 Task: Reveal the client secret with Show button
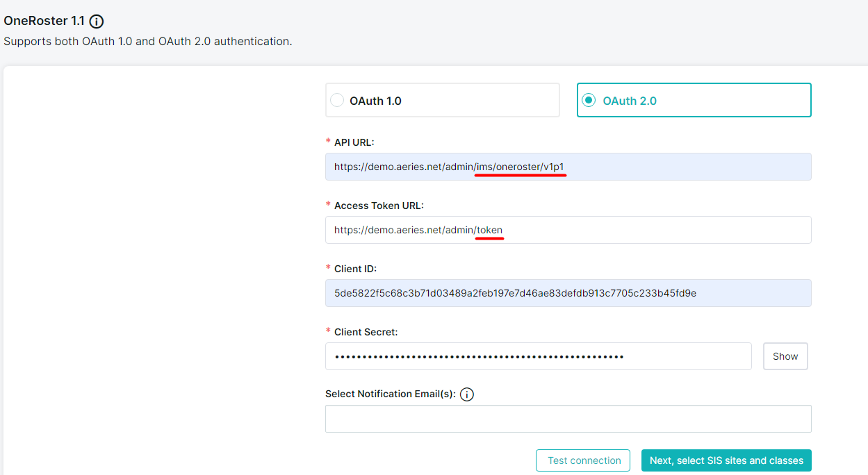pos(785,356)
